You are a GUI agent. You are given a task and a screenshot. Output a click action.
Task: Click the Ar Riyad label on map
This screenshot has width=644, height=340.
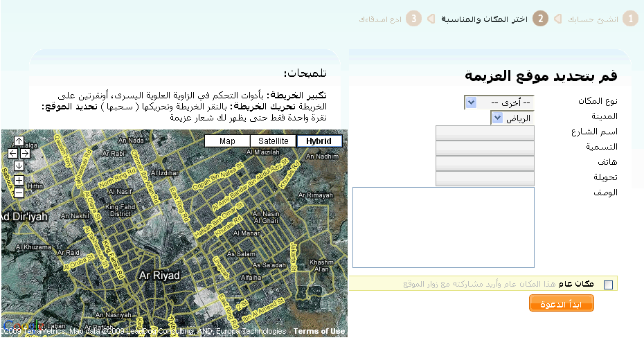point(160,275)
